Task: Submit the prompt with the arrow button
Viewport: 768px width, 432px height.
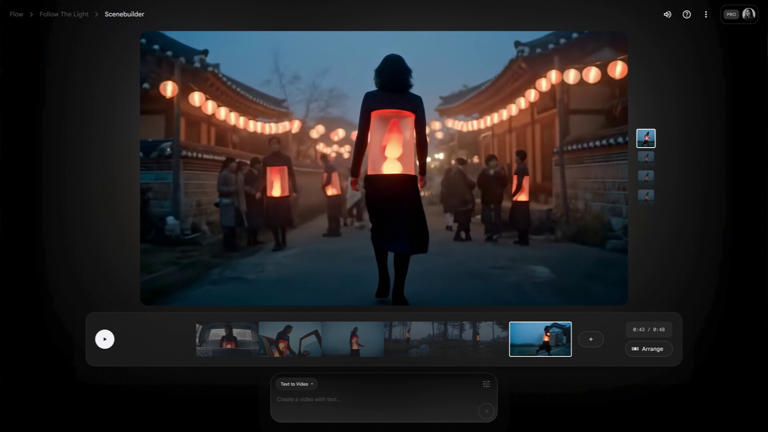Action: (x=486, y=410)
